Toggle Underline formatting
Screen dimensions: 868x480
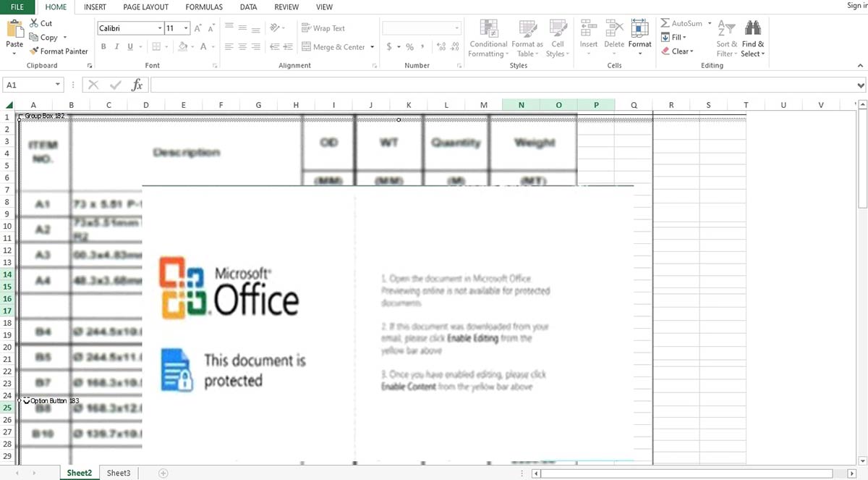pyautogui.click(x=130, y=46)
